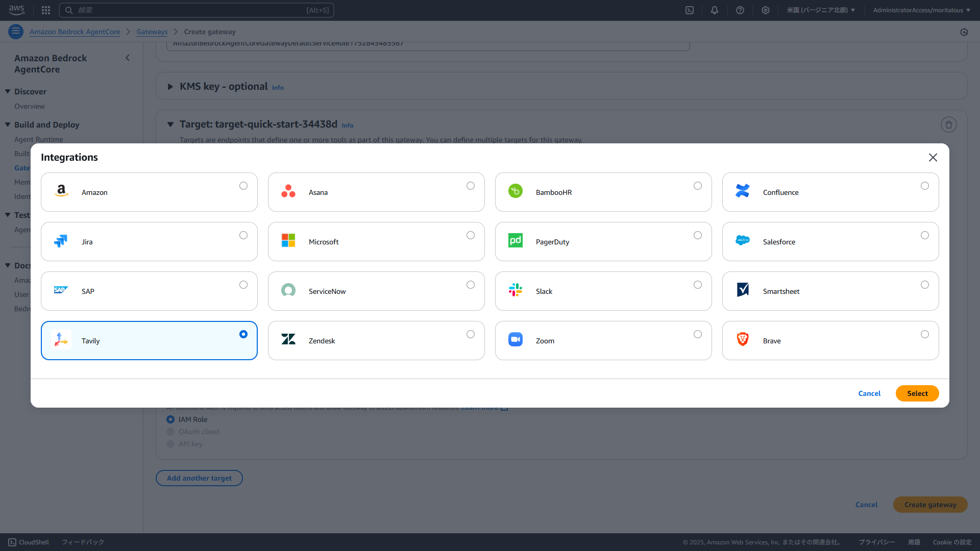Select the Jira integration radio button

coord(243,236)
